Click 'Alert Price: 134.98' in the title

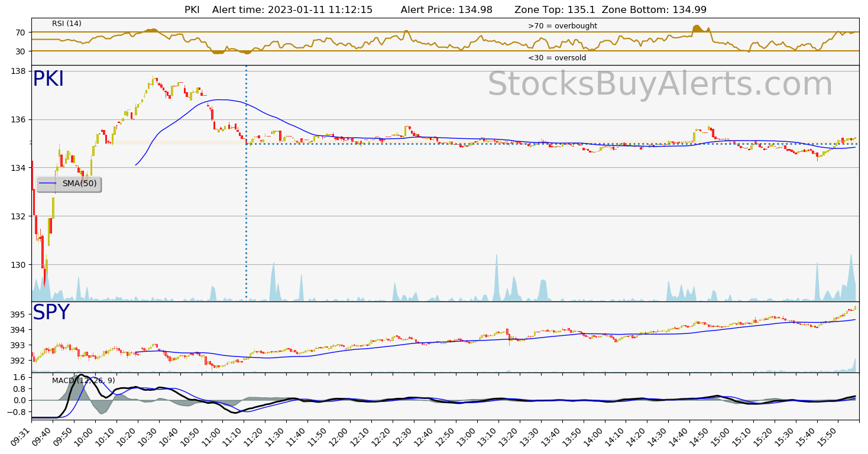pyautogui.click(x=446, y=9)
